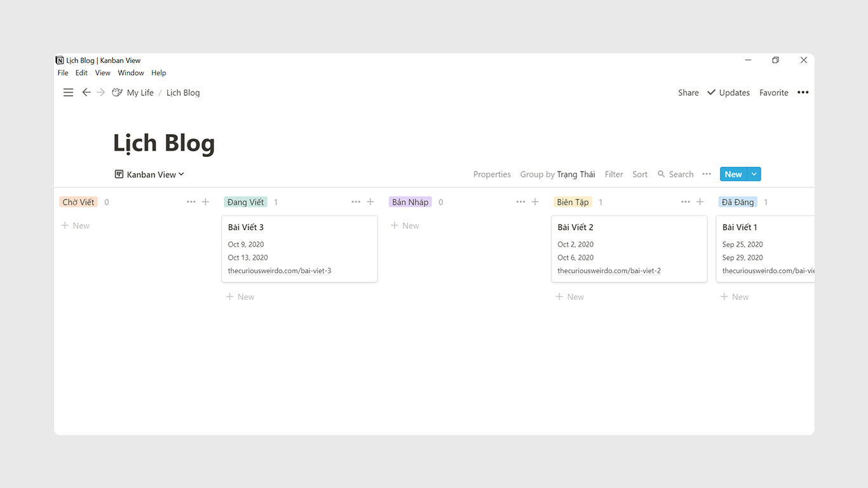
Task: Click Search in the database toolbar
Action: (675, 175)
